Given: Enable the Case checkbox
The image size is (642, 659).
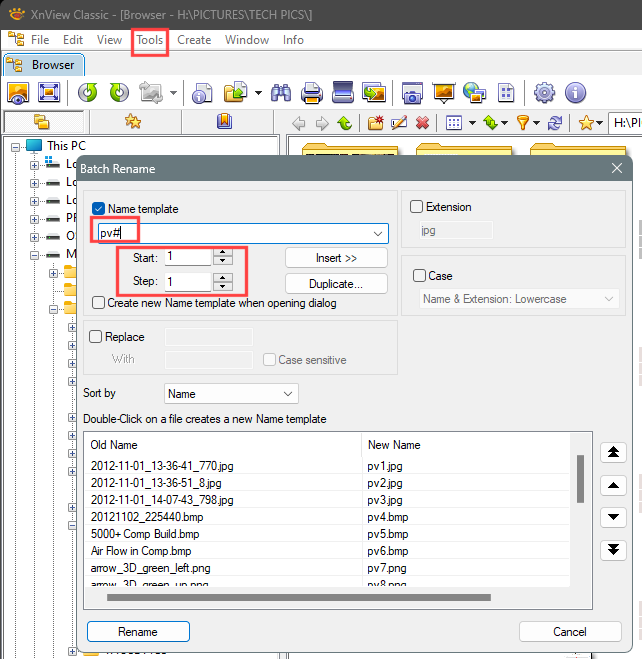Looking at the screenshot, I should coord(419,276).
